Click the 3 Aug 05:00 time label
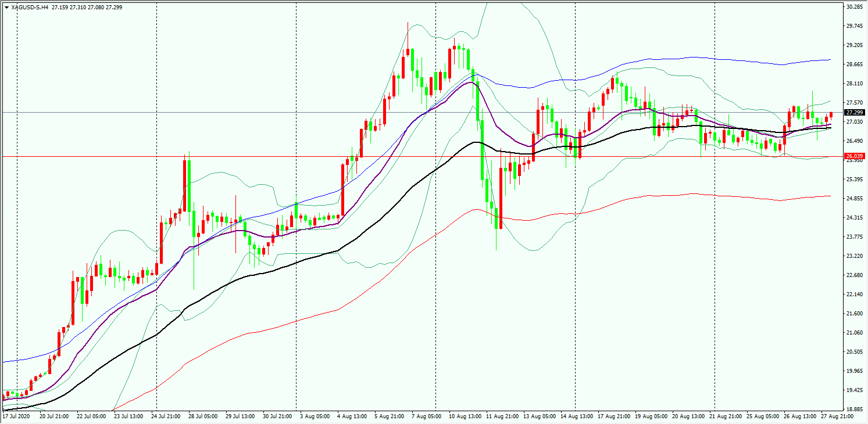868x424 pixels. coord(315,416)
